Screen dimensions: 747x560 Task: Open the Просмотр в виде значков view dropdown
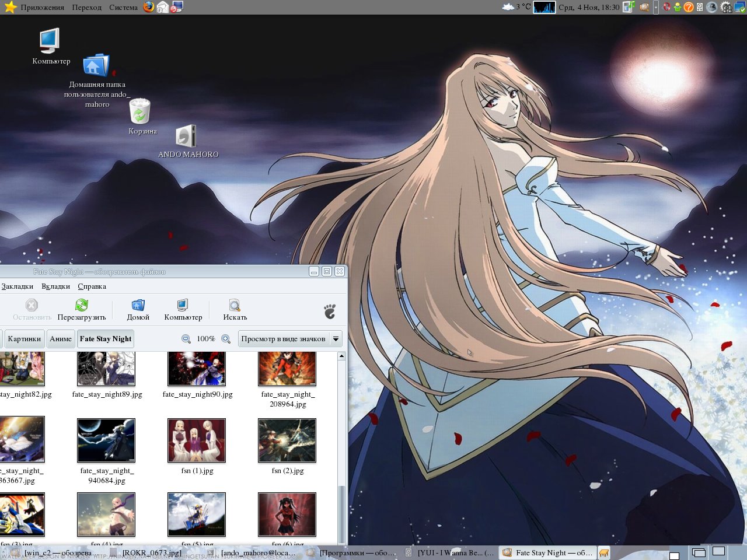pos(290,339)
